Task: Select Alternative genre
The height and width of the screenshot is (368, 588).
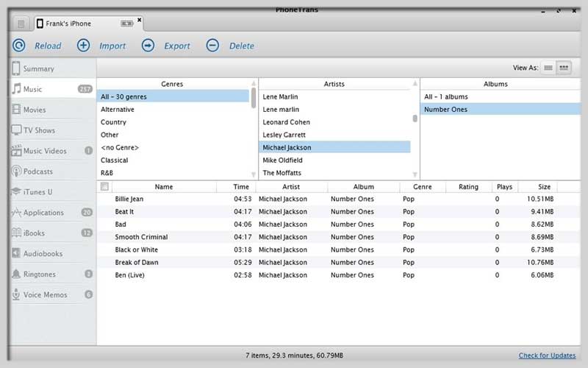Action: 173,109
